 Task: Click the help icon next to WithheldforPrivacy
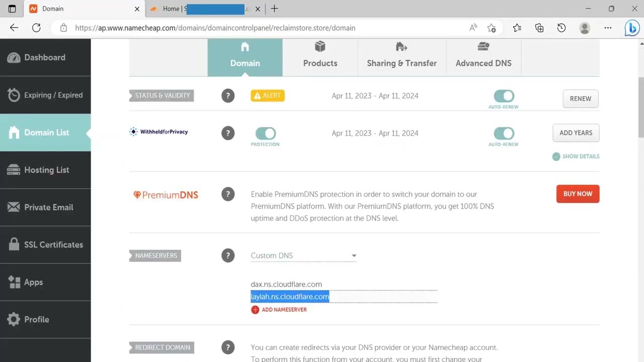[x=228, y=133]
